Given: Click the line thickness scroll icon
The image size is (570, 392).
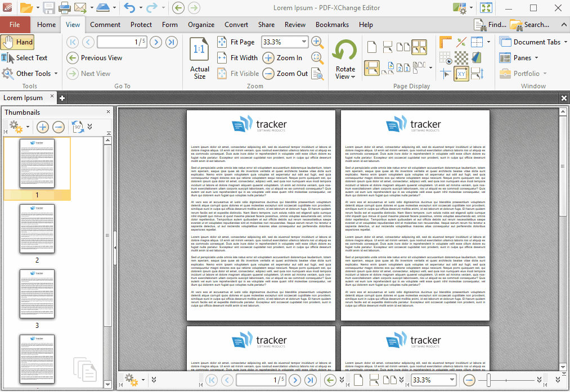Looking at the screenshot, I should pyautogui.click(x=477, y=74).
